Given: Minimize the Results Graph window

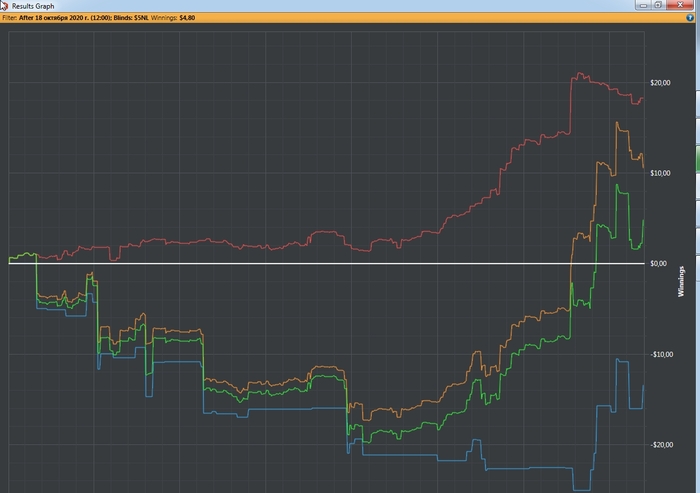Looking at the screenshot, I should (643, 5).
